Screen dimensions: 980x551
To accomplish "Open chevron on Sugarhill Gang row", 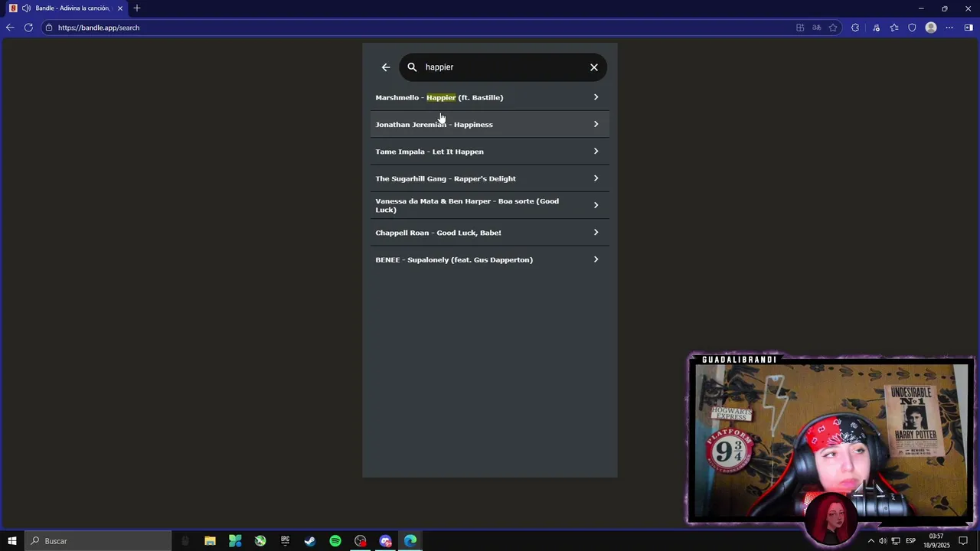I will 596,178.
